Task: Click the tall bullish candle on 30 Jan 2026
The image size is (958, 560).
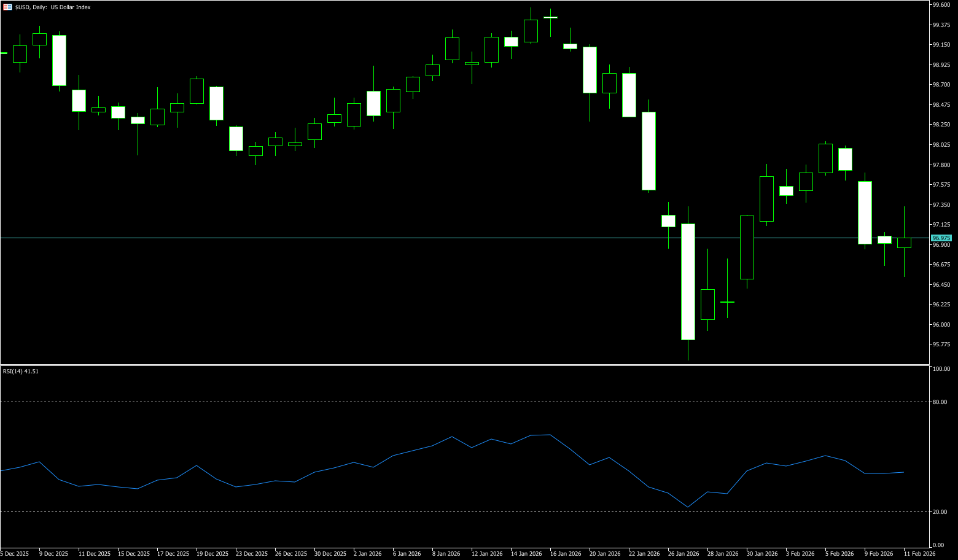Action: click(x=747, y=247)
